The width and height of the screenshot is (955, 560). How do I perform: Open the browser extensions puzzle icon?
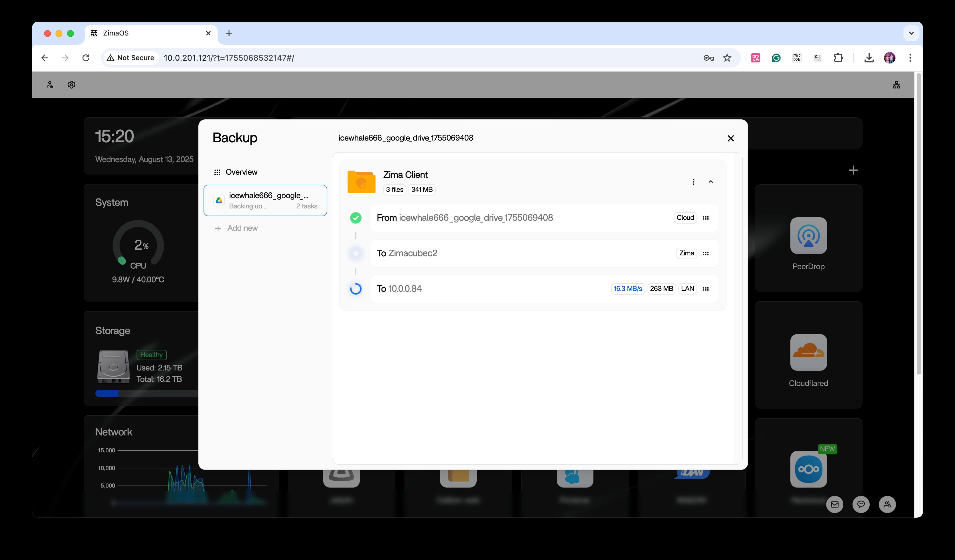(x=838, y=58)
